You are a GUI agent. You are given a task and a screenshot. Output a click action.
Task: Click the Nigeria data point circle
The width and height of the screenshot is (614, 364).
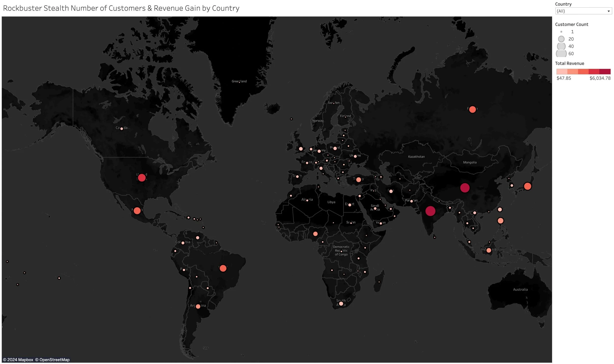coord(315,234)
